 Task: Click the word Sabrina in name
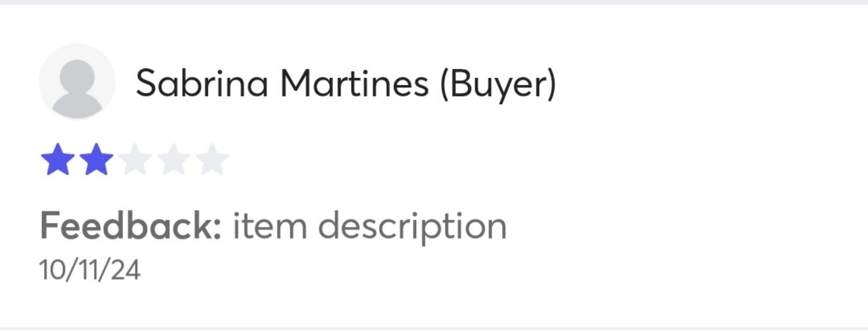coord(202,83)
